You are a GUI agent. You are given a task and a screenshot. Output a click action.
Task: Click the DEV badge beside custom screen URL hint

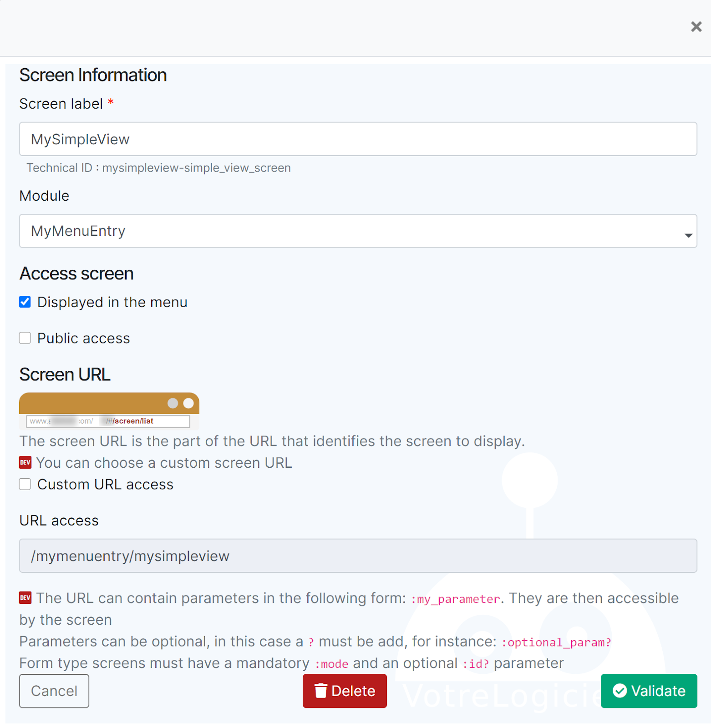(25, 463)
